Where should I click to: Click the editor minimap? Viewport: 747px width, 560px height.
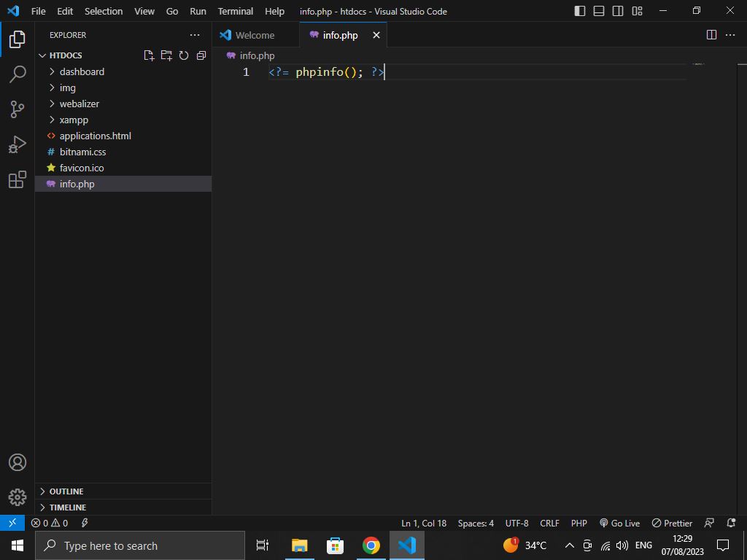click(x=699, y=64)
